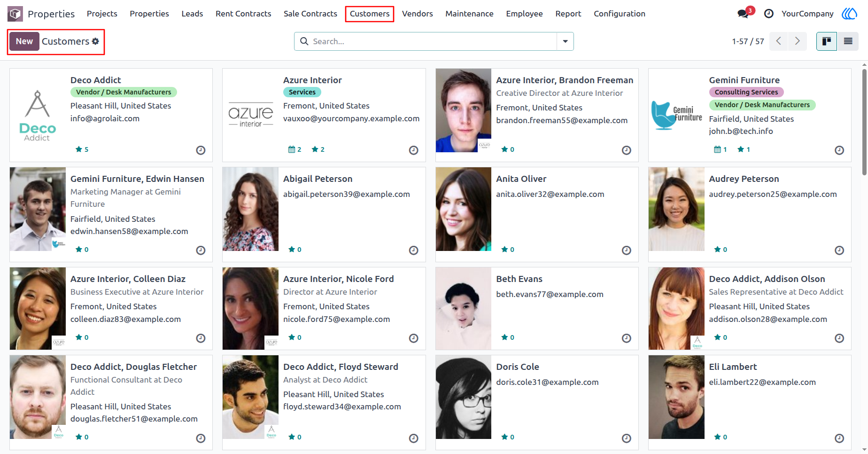Image resolution: width=868 pixels, height=454 pixels.
Task: Open the Configuration menu
Action: 619,14
